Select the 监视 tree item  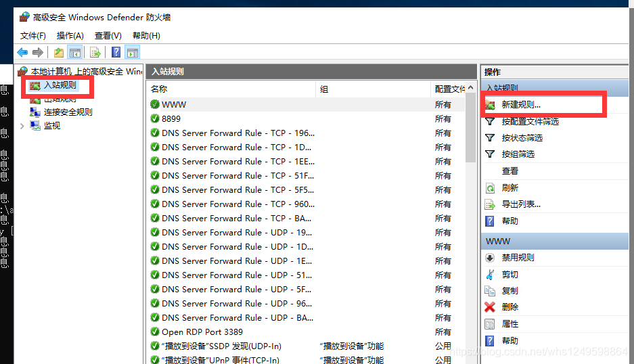(51, 126)
